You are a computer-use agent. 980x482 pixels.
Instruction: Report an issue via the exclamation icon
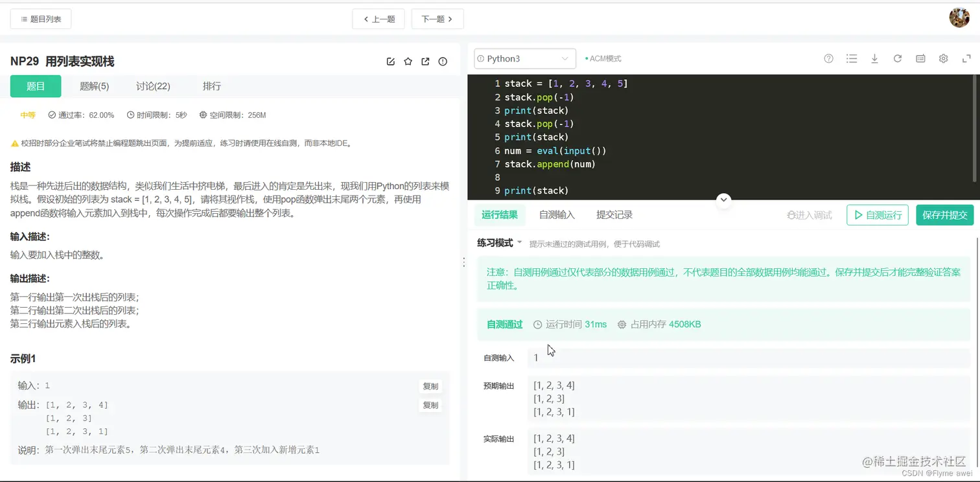[443, 61]
